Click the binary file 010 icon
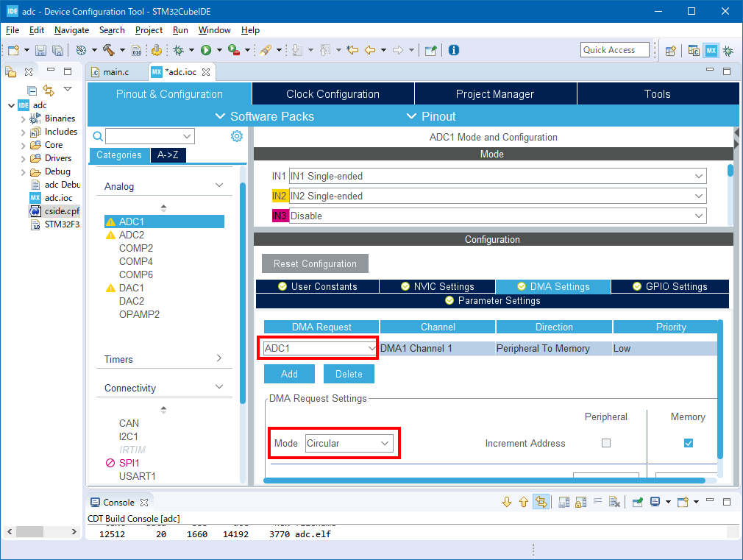The height and width of the screenshot is (560, 743). point(136,50)
